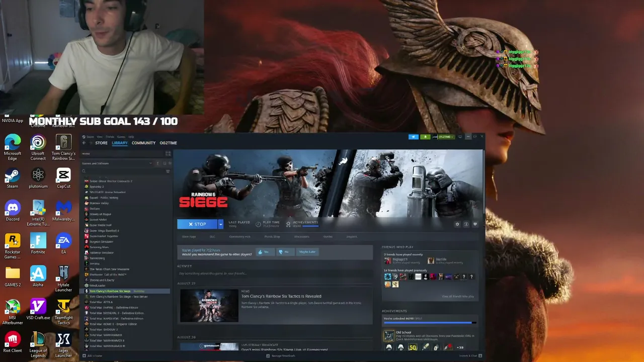Select the LIBRARY tab

pyautogui.click(x=120, y=143)
